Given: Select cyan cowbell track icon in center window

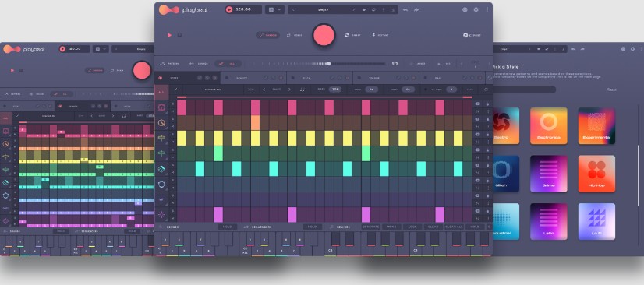Looking at the screenshot, I should 161,168.
